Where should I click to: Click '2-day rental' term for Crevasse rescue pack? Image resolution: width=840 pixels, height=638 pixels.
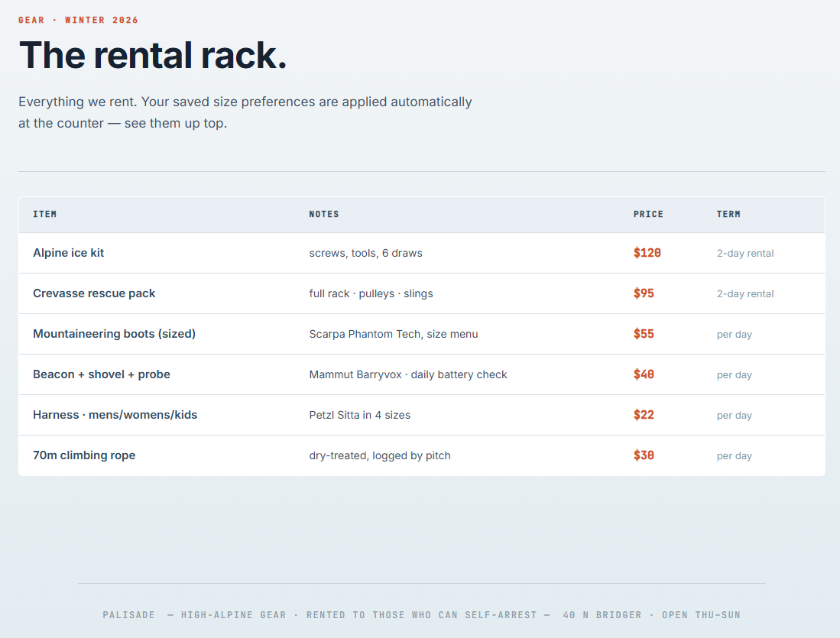tap(745, 294)
